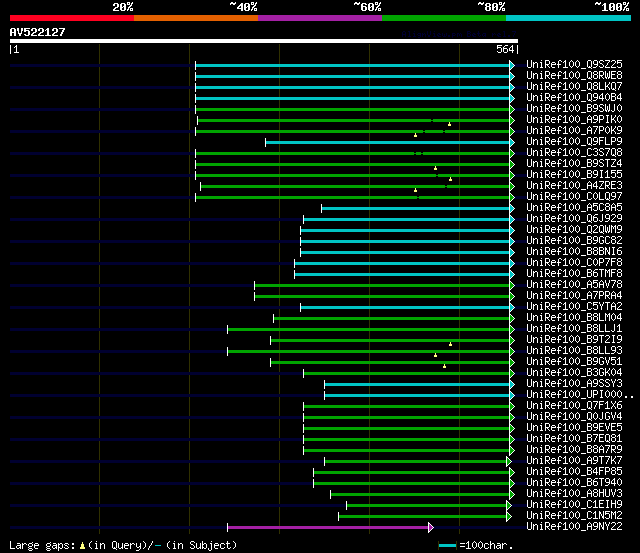Click the UniRef100_A4ZRE3 label
The height and width of the screenshot is (553, 640).
click(574, 186)
